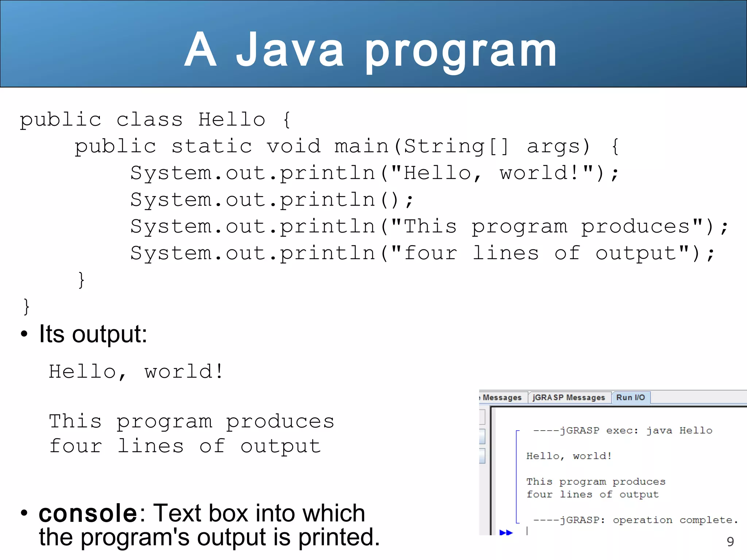Image resolution: width=747 pixels, height=560 pixels.
Task: Open the Run I/O tab
Action: tap(630, 397)
